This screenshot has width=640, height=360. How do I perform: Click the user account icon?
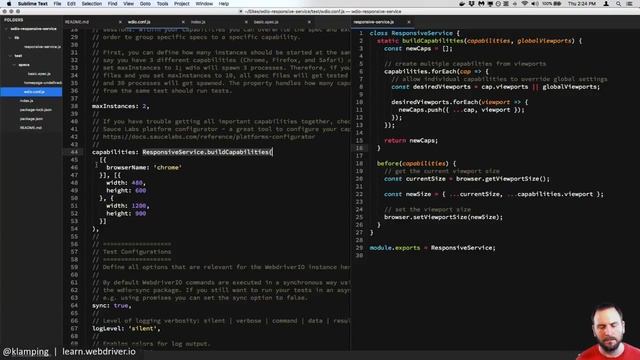tap(606, 4)
